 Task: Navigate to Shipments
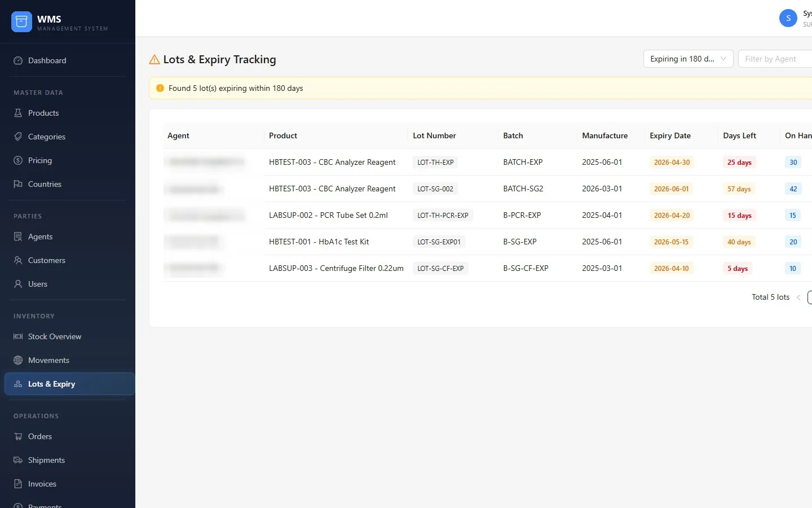(70, 461)
